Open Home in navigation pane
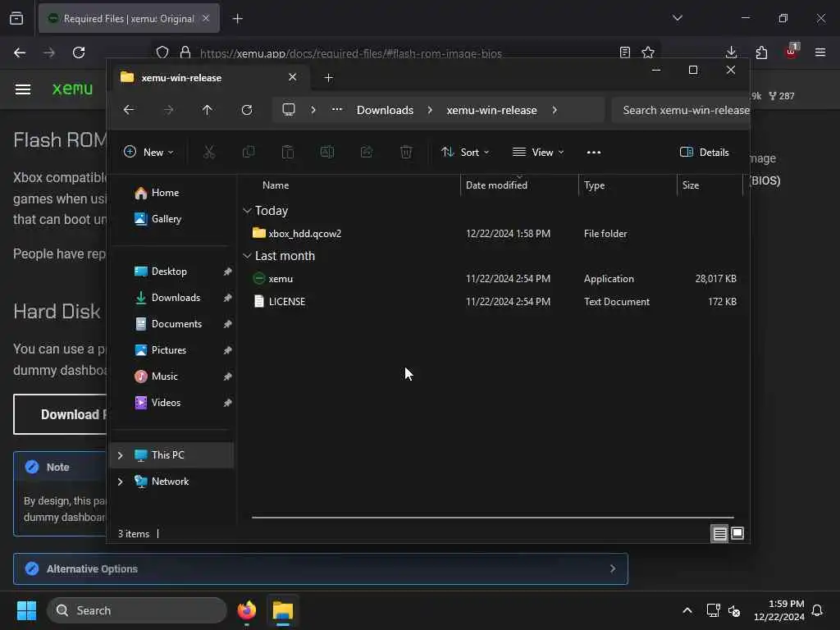Viewport: 840px width, 630px height. coord(165,193)
